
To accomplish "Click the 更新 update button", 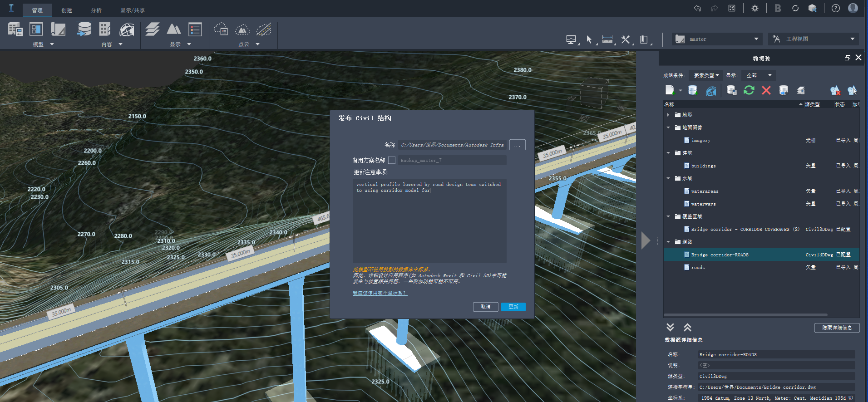I will (513, 307).
